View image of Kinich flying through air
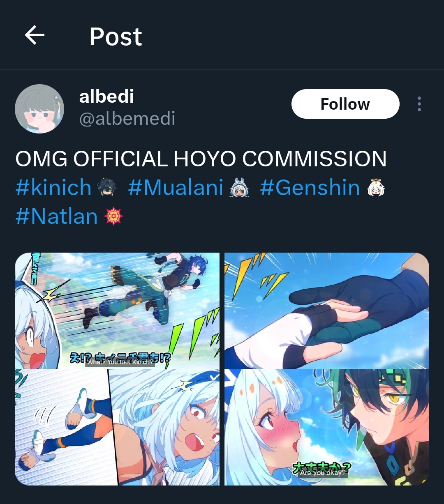Image resolution: width=444 pixels, height=504 pixels. tap(117, 311)
